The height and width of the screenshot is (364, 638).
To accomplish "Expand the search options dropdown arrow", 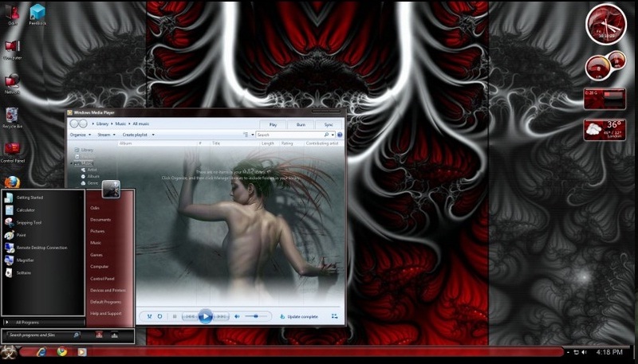I will click(333, 135).
